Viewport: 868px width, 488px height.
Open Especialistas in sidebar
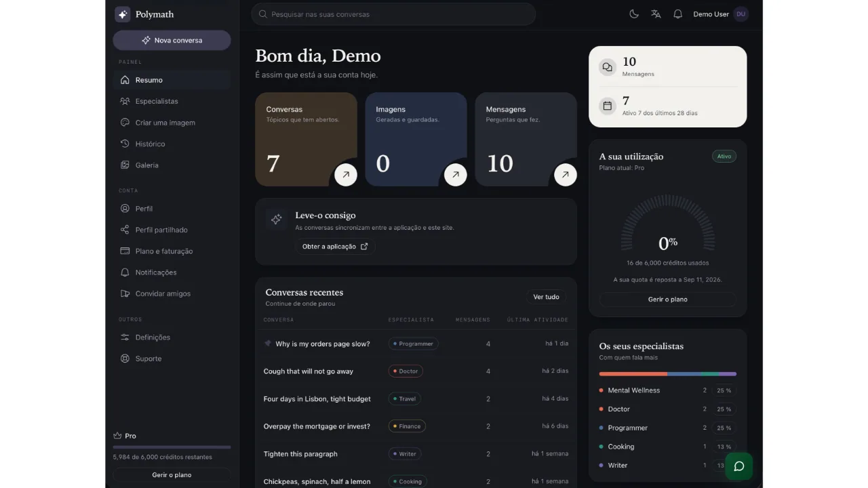pyautogui.click(x=172, y=101)
